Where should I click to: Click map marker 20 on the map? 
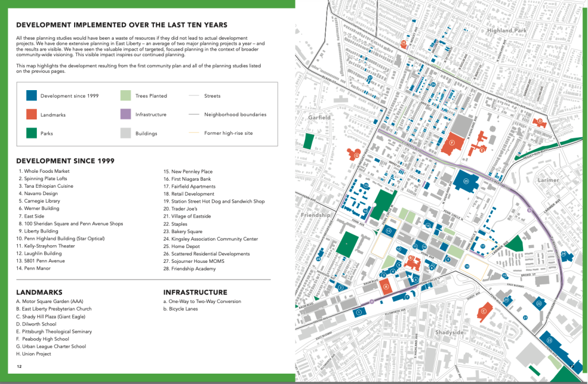click(506, 300)
